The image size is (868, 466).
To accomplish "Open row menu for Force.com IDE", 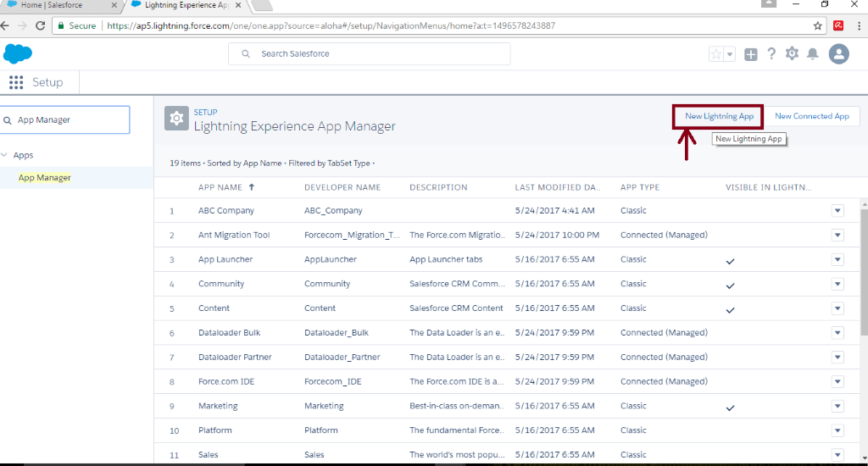I will (x=837, y=381).
